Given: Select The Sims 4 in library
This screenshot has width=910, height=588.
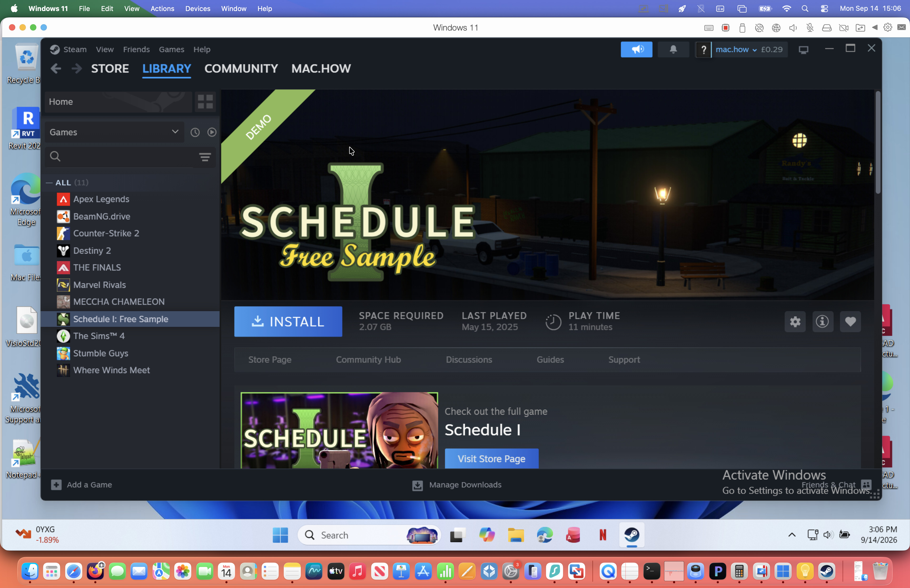Looking at the screenshot, I should (131, 336).
